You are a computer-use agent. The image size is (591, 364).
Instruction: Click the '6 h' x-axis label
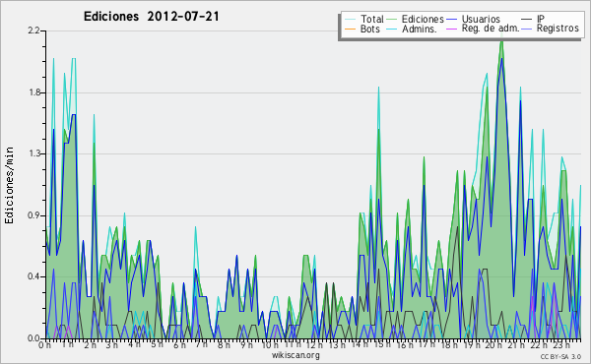coord(179,344)
